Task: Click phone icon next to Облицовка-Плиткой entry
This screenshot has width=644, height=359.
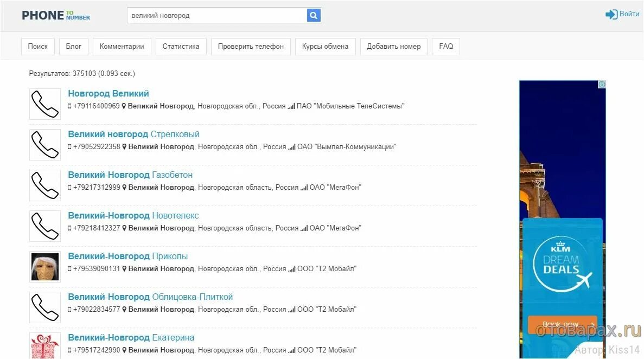Action: point(45,307)
